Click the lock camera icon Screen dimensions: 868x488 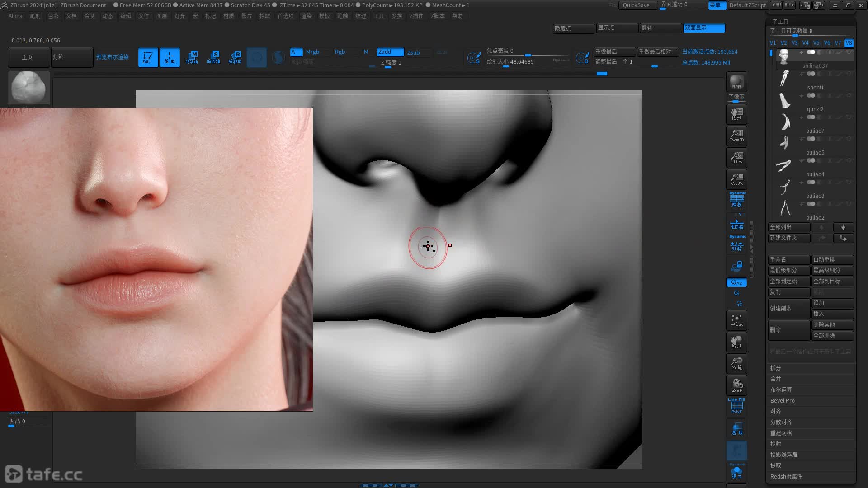coord(736,266)
